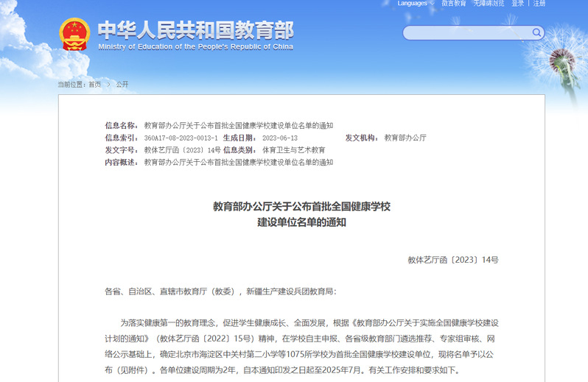Click the 中华人民共和国教育部 site title

click(196, 30)
